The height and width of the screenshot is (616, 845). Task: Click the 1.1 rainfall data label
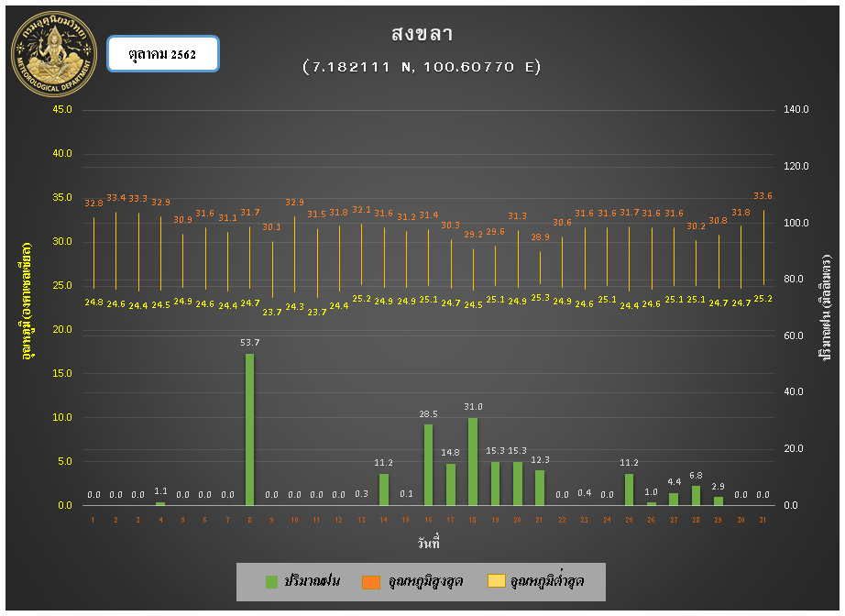160,491
